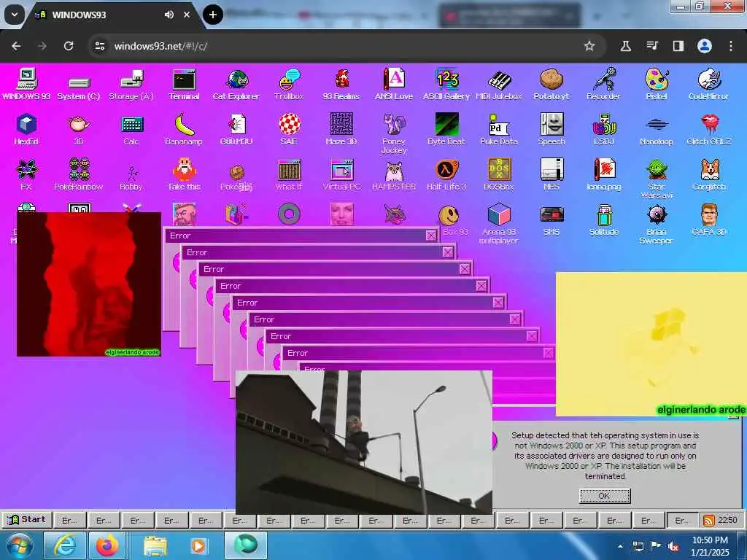Launch the Robby stick figure icon

click(x=131, y=177)
